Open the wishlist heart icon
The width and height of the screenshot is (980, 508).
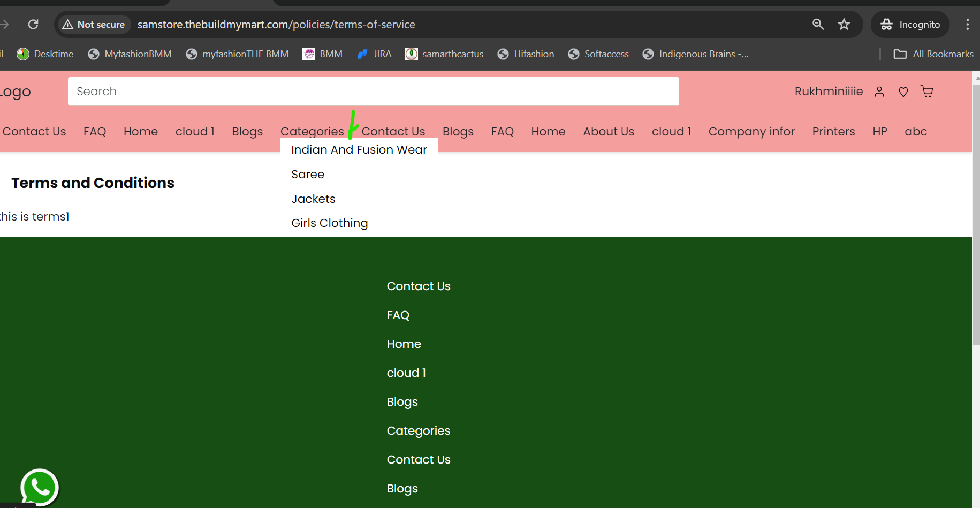[x=903, y=92]
